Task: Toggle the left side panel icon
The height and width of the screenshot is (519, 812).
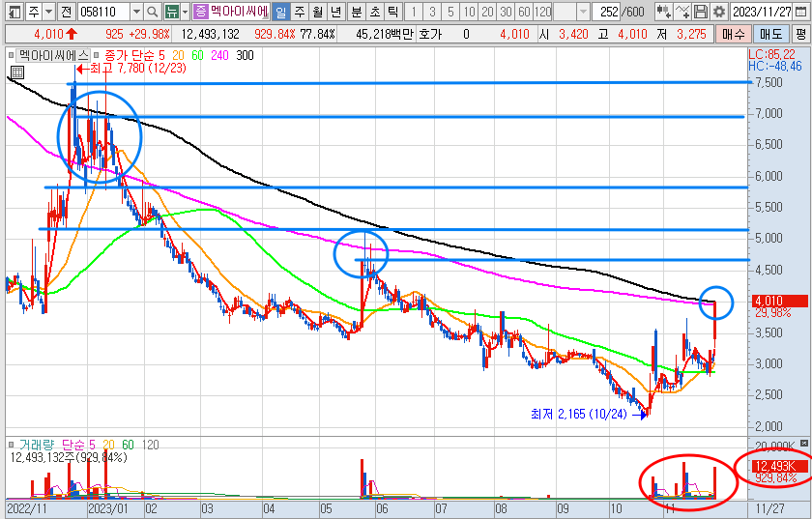Action: pos(15,11)
